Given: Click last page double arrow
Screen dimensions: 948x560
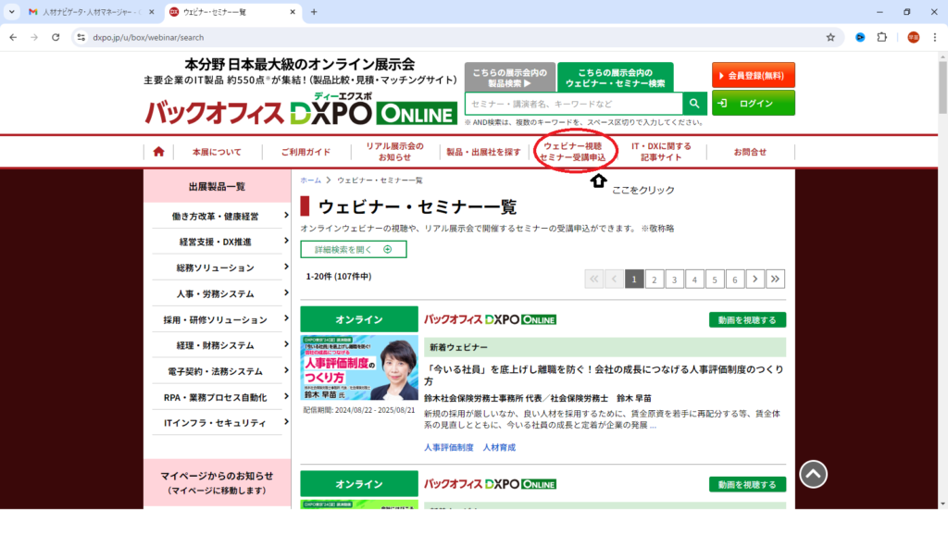Looking at the screenshot, I should [x=775, y=279].
